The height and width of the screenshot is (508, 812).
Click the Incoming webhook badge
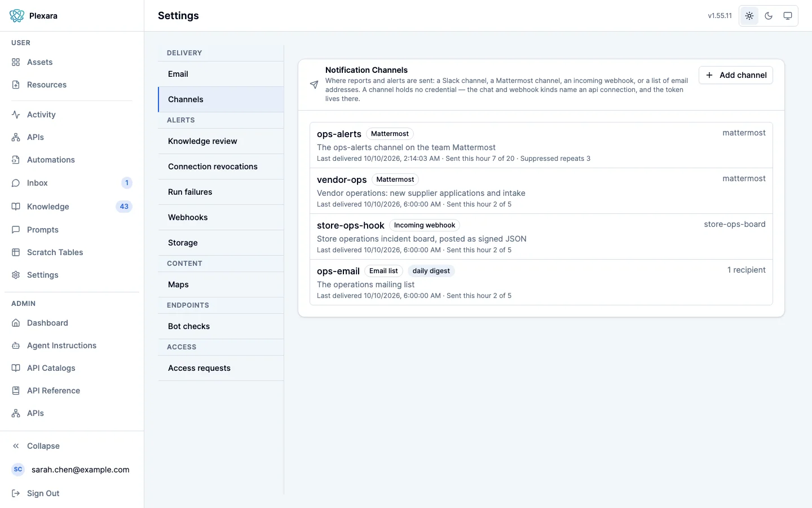pos(425,225)
